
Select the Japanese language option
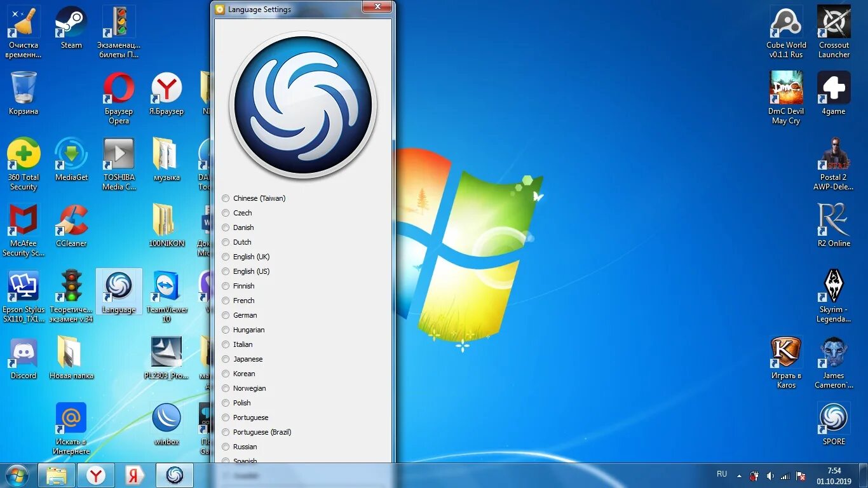click(242, 359)
